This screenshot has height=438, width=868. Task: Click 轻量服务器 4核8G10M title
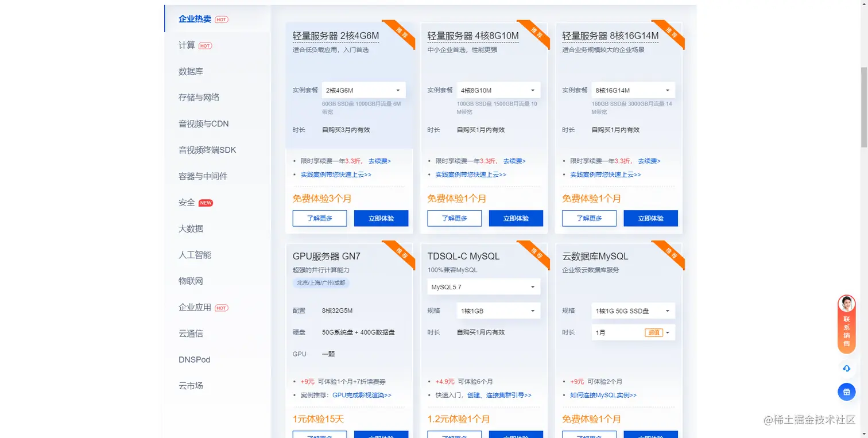coord(473,36)
